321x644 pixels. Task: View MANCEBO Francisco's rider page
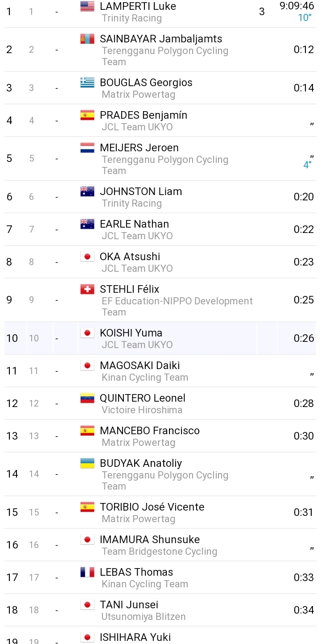coord(150,431)
